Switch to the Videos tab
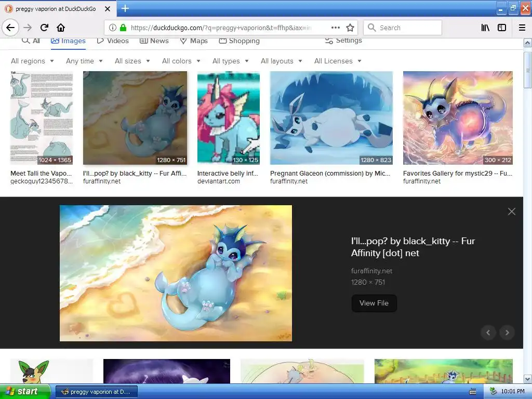 click(113, 41)
